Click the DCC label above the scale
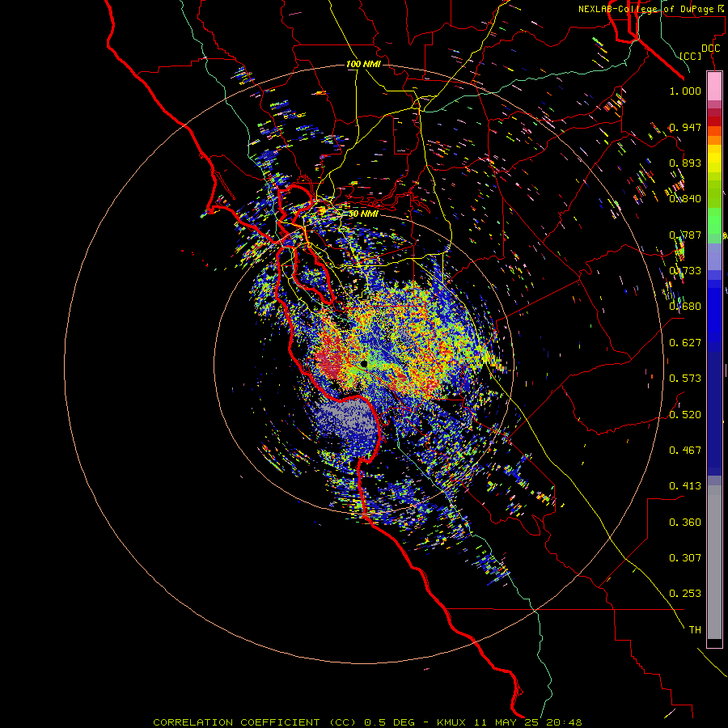728x728 pixels. pyautogui.click(x=710, y=49)
